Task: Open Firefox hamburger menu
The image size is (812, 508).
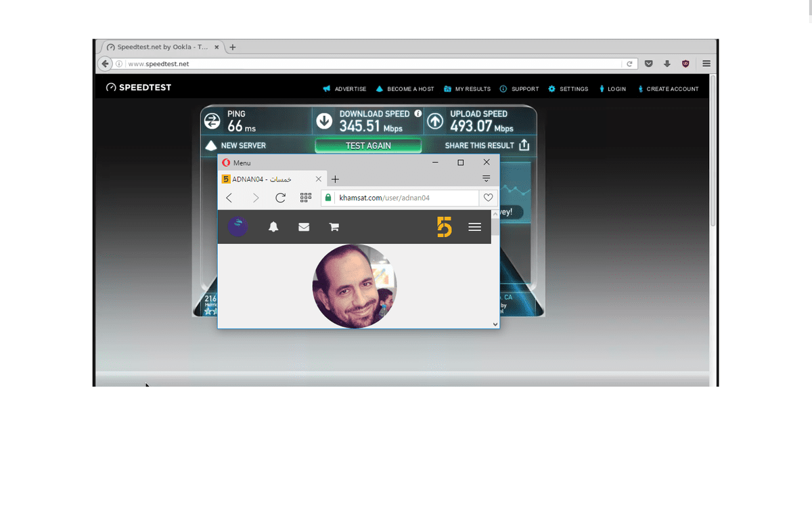Action: point(706,64)
